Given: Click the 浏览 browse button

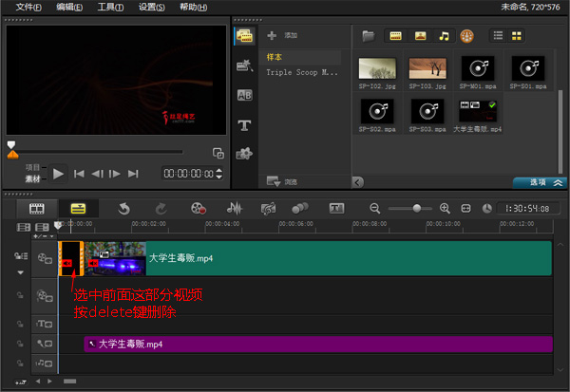Looking at the screenshot, I should [282, 180].
